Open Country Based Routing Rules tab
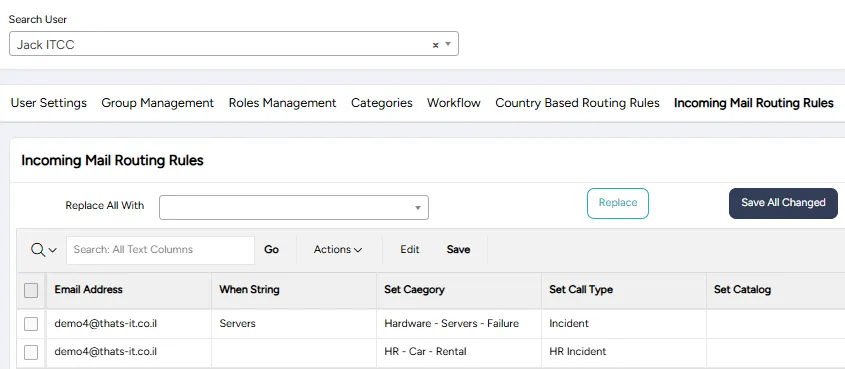This screenshot has width=845, height=369. [577, 103]
